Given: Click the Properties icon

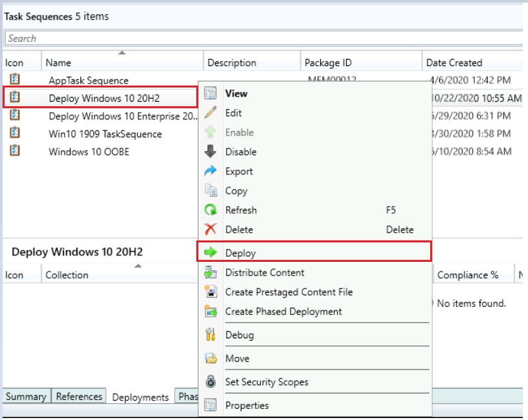Looking at the screenshot, I should (x=211, y=405).
